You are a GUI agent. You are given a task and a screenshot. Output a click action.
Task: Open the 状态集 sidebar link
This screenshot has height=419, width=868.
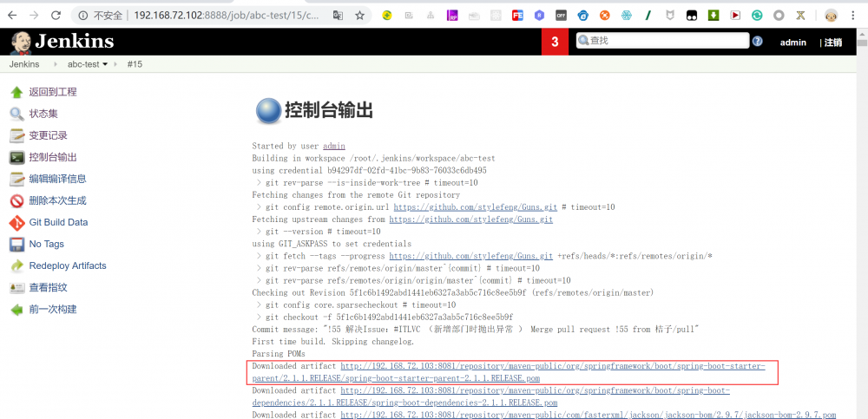[x=43, y=114]
